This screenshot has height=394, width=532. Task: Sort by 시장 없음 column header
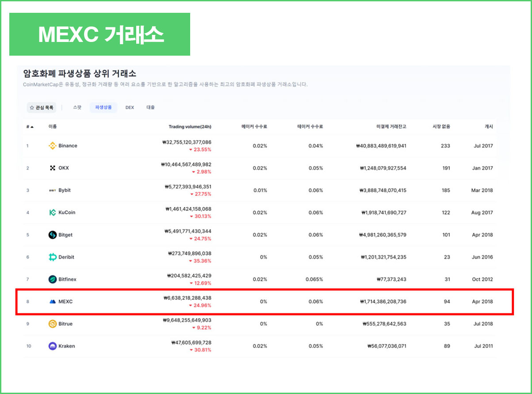tap(441, 127)
